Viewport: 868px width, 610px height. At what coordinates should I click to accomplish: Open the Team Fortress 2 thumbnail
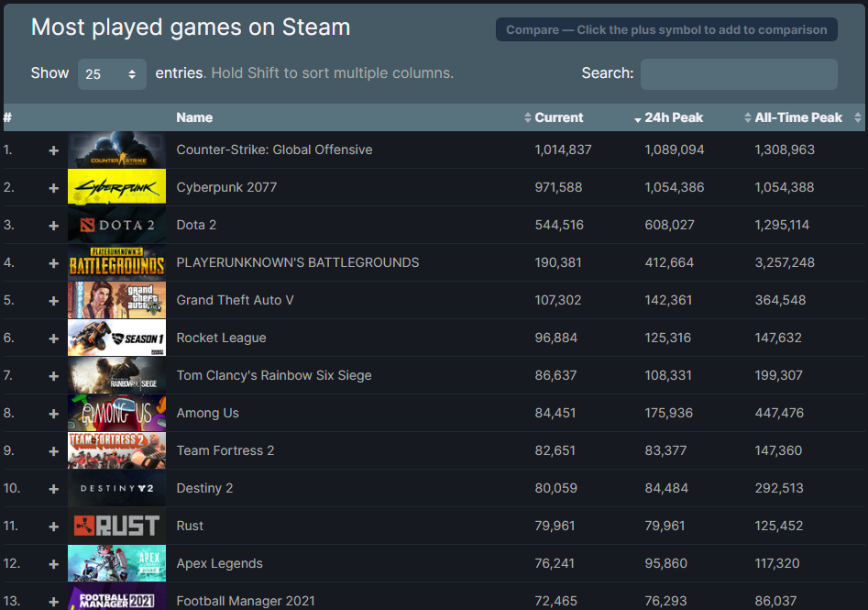[x=116, y=450]
